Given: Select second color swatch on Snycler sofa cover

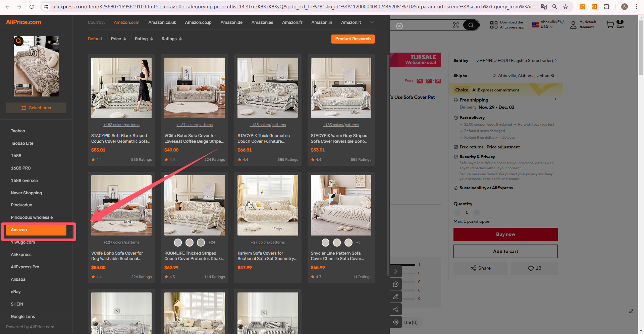Looking at the screenshot, I should 337,243.
